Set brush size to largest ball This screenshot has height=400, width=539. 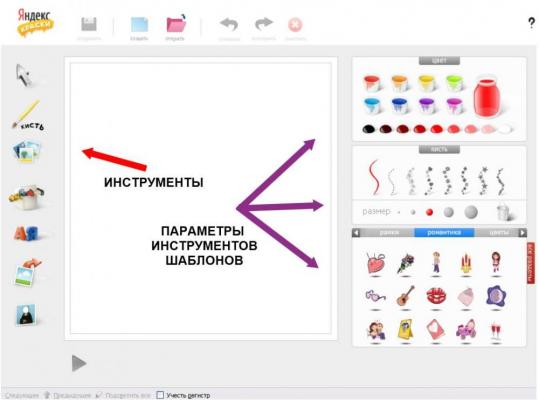(x=471, y=212)
